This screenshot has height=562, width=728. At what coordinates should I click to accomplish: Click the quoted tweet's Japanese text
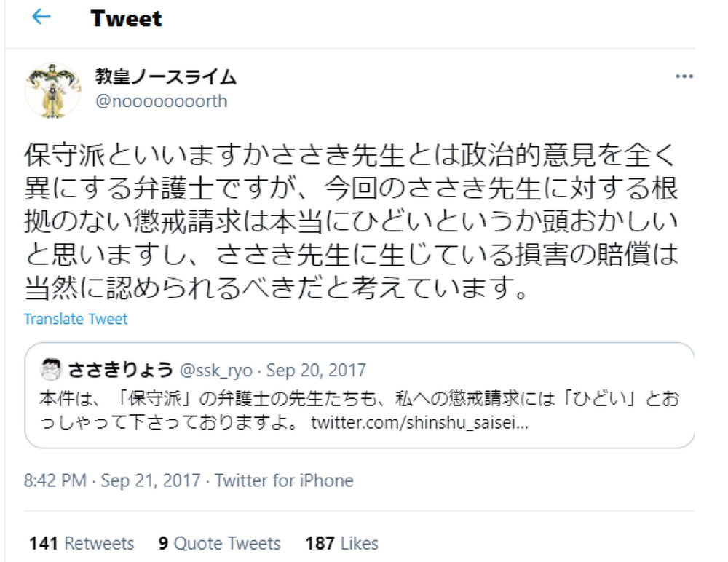[x=360, y=411]
